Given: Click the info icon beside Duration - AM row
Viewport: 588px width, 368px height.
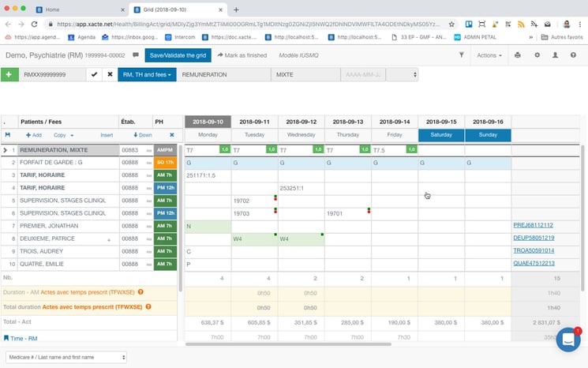Looking at the screenshot, I should 140,292.
